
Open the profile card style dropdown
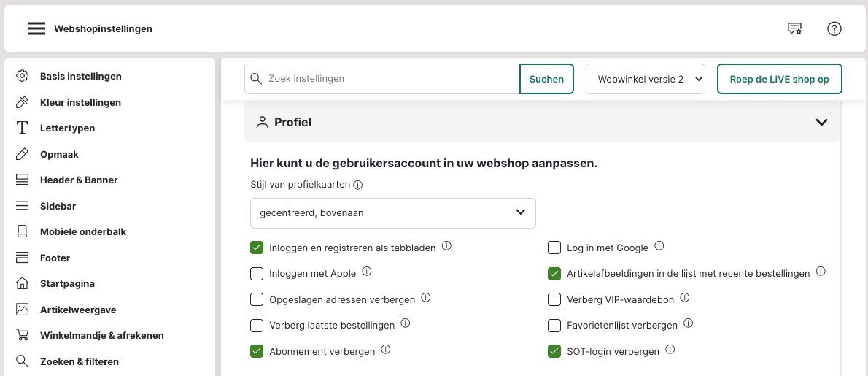[x=392, y=212]
